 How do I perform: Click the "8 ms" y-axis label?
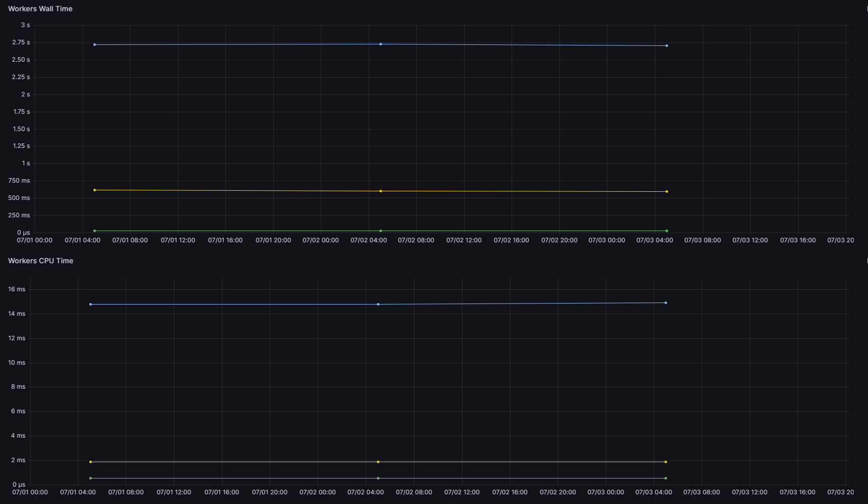tap(18, 387)
